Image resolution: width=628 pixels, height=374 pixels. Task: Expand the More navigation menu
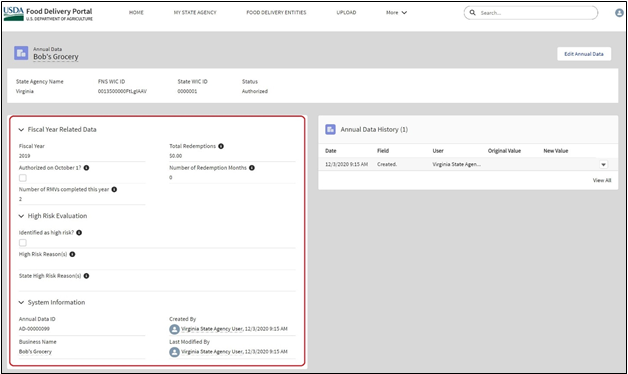point(396,13)
